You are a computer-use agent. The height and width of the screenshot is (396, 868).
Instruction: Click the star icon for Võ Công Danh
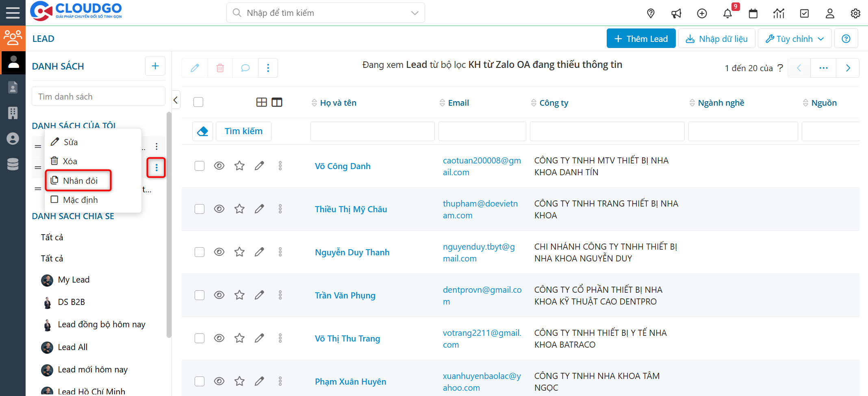coord(239,166)
